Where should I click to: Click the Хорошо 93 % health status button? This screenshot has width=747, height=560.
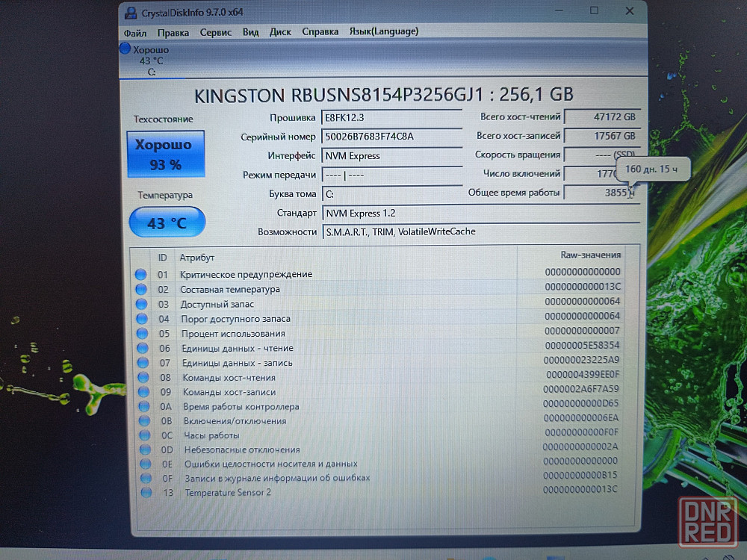tap(165, 154)
